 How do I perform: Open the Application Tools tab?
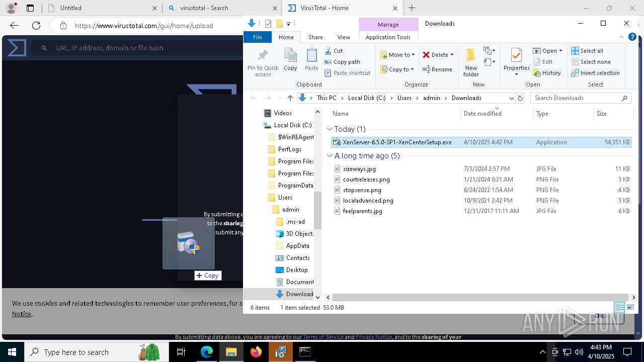[x=388, y=37]
